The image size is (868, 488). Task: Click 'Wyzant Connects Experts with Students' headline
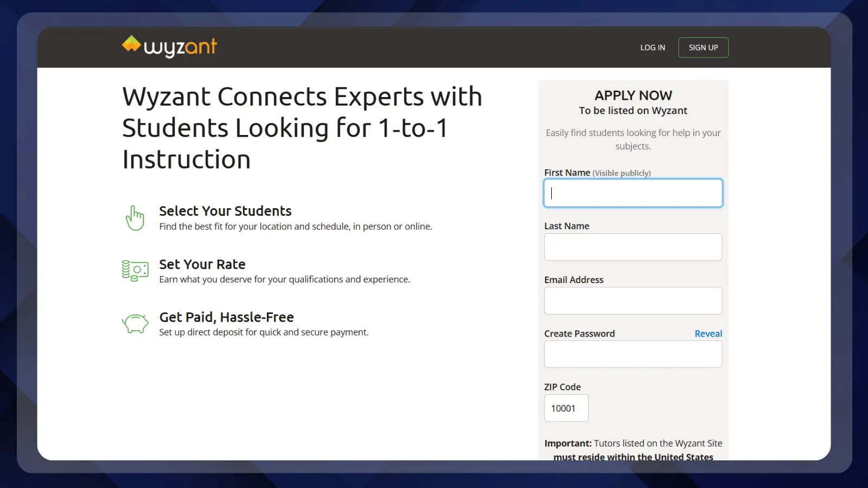[x=302, y=128]
